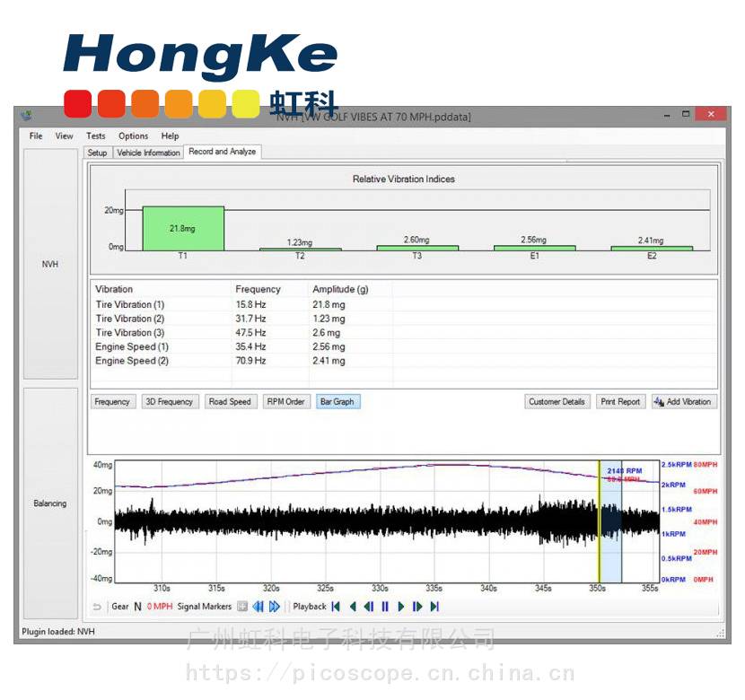The image size is (745, 700).
Task: Click the Print Report button
Action: (620, 402)
